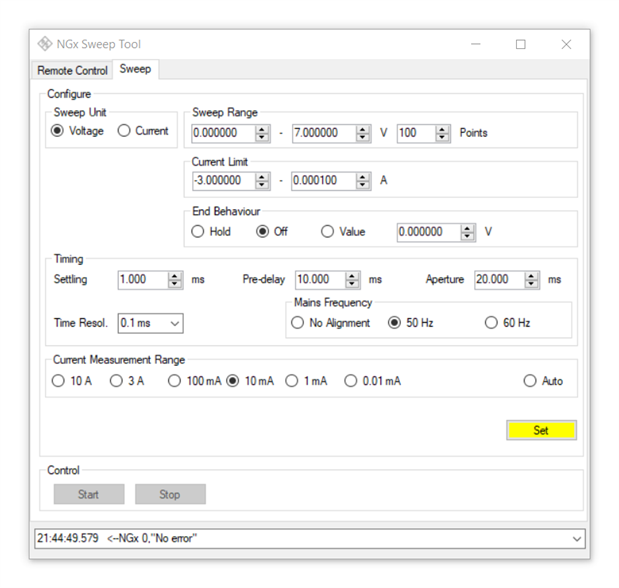Viewport: 619px width, 588px height.
Task: Adjust the sweep end value stepper arrows
Action: click(362, 133)
